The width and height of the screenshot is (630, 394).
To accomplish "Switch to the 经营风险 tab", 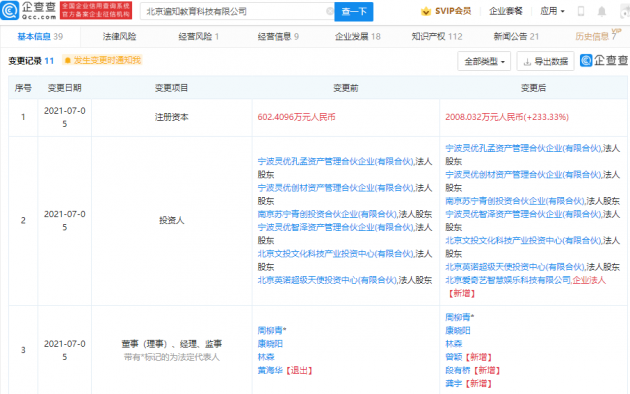I will coord(198,37).
